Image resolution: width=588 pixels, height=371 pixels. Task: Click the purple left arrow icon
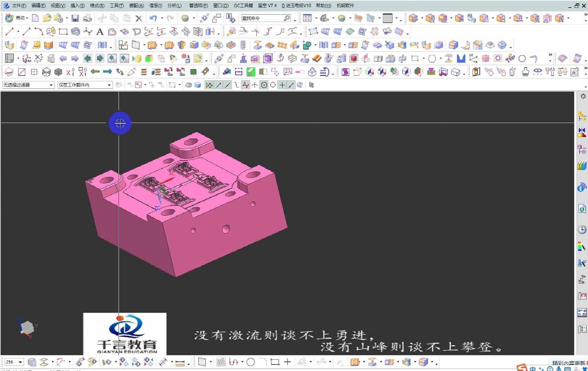[63, 58]
